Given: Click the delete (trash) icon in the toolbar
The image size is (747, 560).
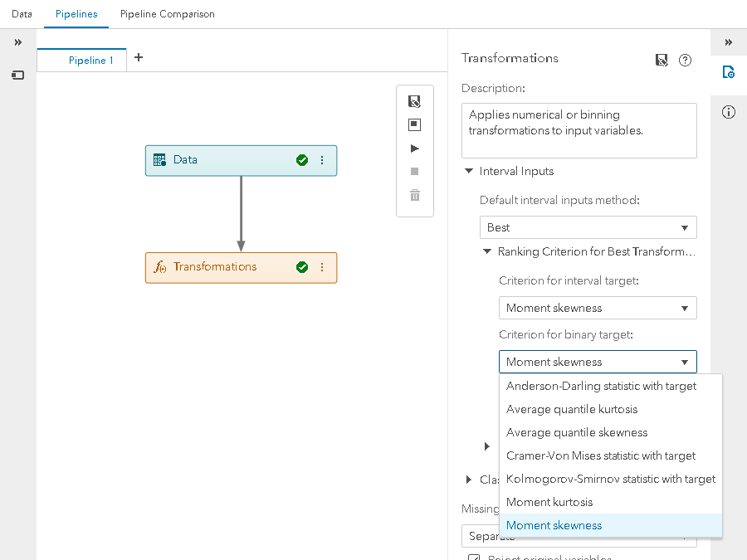Looking at the screenshot, I should pyautogui.click(x=415, y=196).
